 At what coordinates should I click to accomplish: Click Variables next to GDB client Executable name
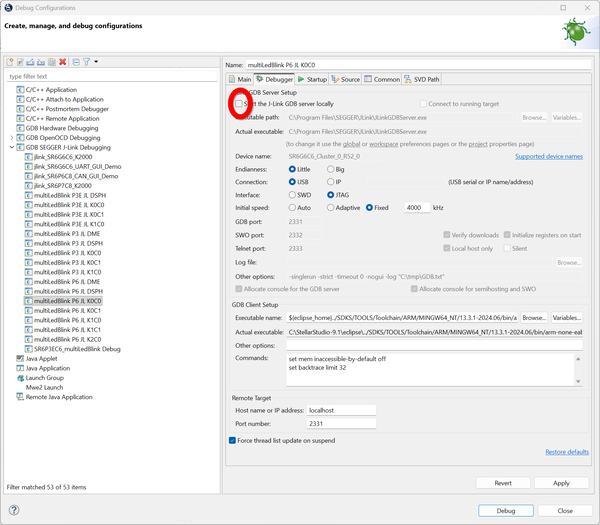click(566, 318)
